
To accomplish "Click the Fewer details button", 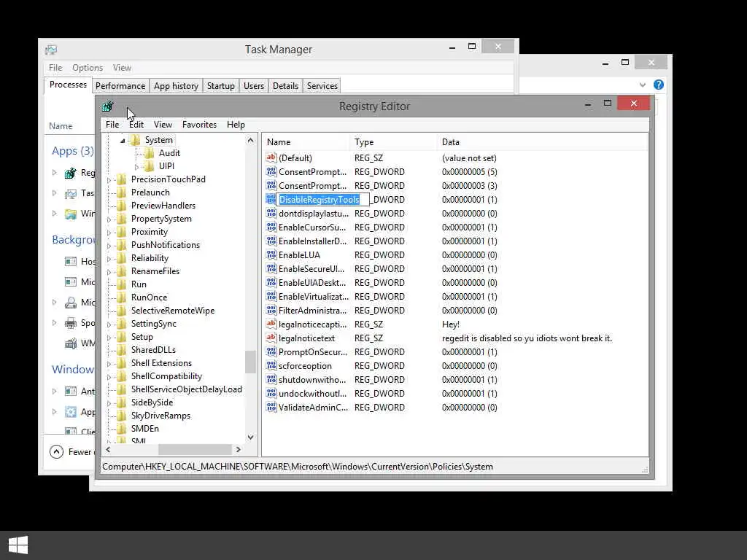I will pyautogui.click(x=71, y=451).
